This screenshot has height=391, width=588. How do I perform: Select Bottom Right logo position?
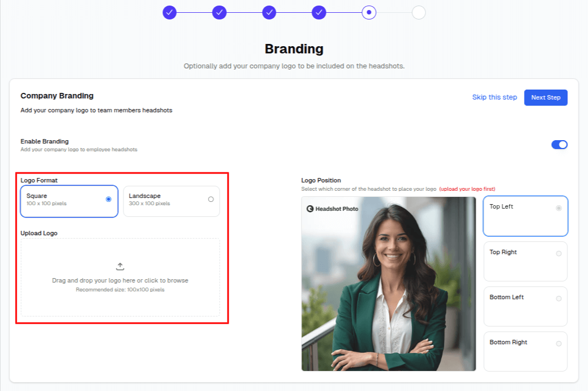(x=525, y=351)
